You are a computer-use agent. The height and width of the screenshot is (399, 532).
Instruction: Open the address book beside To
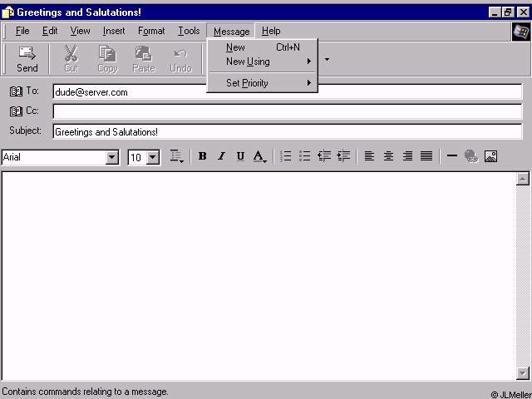tap(16, 91)
